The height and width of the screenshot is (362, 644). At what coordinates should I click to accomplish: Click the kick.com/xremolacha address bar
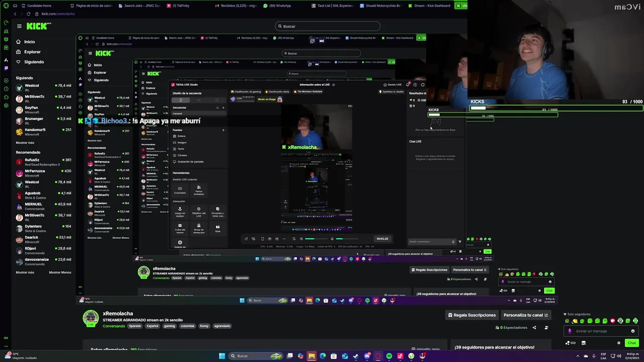(58, 14)
